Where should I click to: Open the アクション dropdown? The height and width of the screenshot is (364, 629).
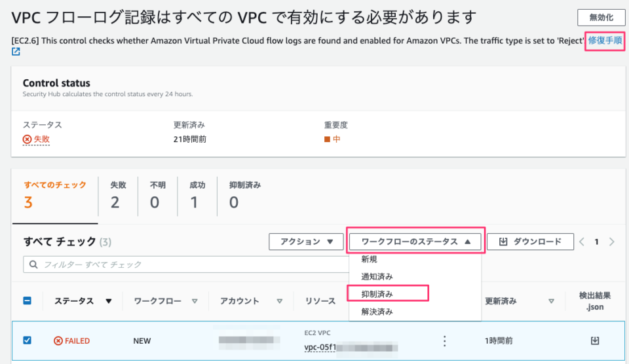point(306,242)
